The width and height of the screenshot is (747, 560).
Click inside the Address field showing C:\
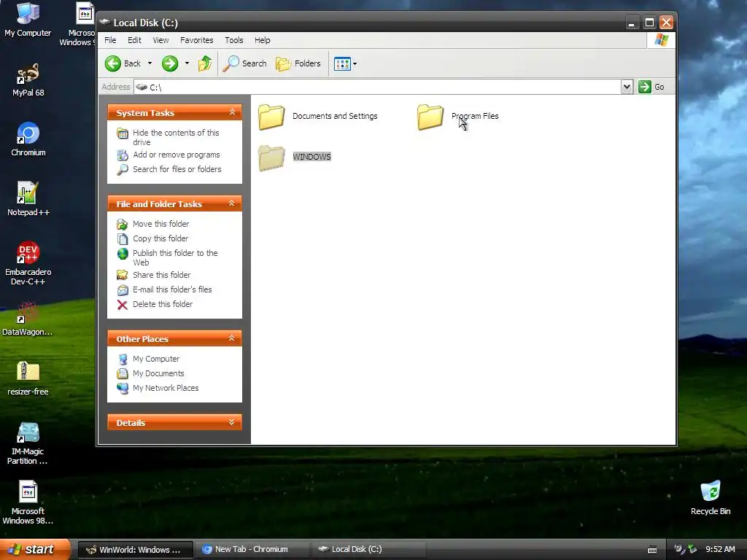(377, 87)
